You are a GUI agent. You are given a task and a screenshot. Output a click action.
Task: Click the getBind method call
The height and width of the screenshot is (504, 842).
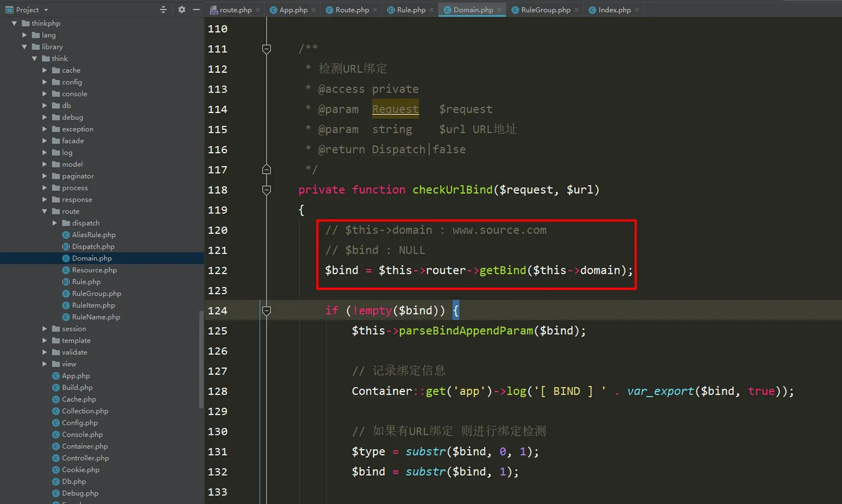pos(503,270)
